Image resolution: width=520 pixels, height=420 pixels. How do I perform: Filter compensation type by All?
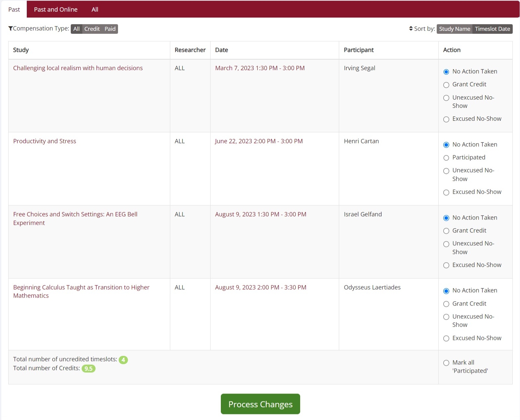click(x=76, y=29)
